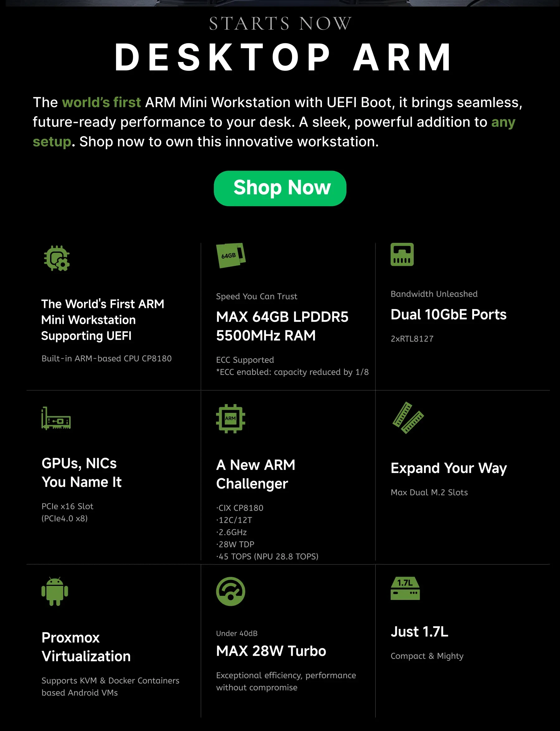The height and width of the screenshot is (731, 560).
Task: Click the "Expand Your Way" heading
Action: pos(449,468)
